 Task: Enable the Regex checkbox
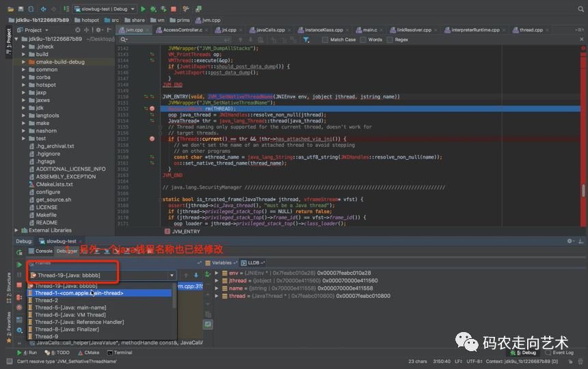(390, 40)
